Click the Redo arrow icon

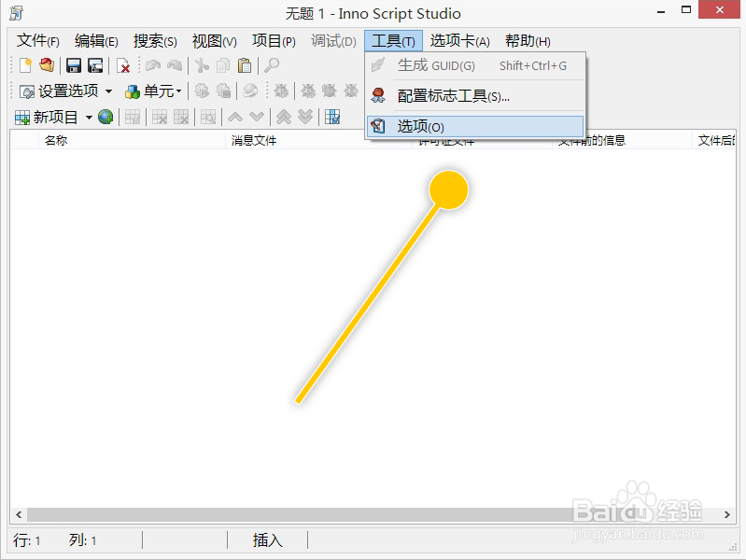pyautogui.click(x=175, y=65)
